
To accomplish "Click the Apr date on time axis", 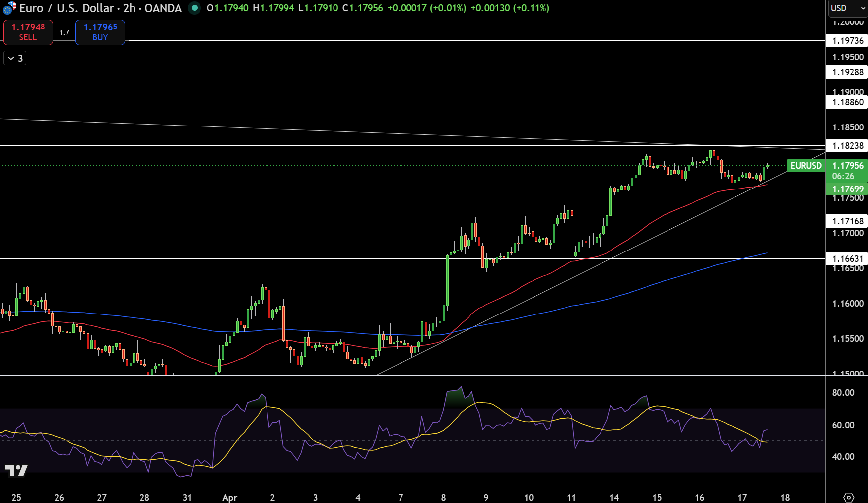I will tap(230, 498).
